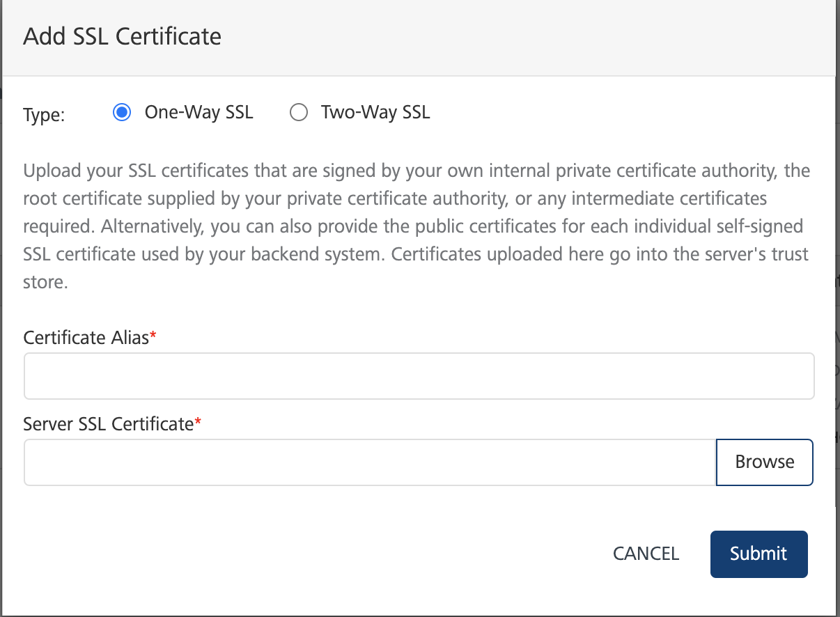The width and height of the screenshot is (840, 617).
Task: Click the red asterisk beside Certificate Alias
Action: tap(154, 336)
